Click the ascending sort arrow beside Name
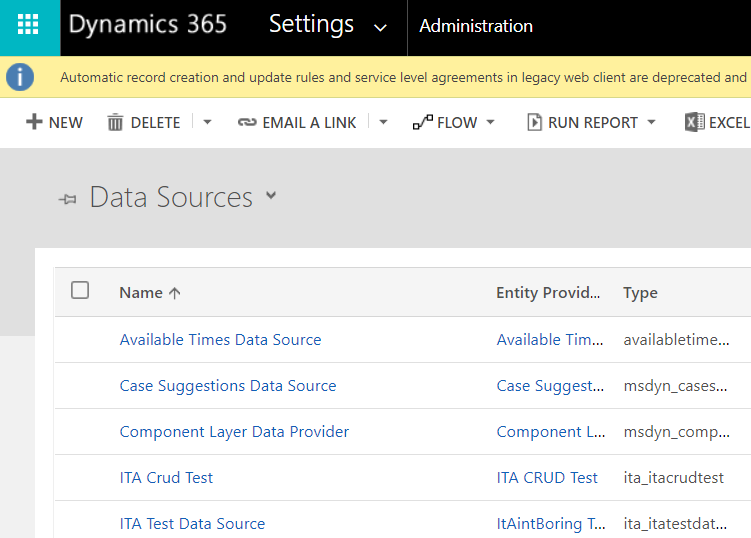 (175, 293)
